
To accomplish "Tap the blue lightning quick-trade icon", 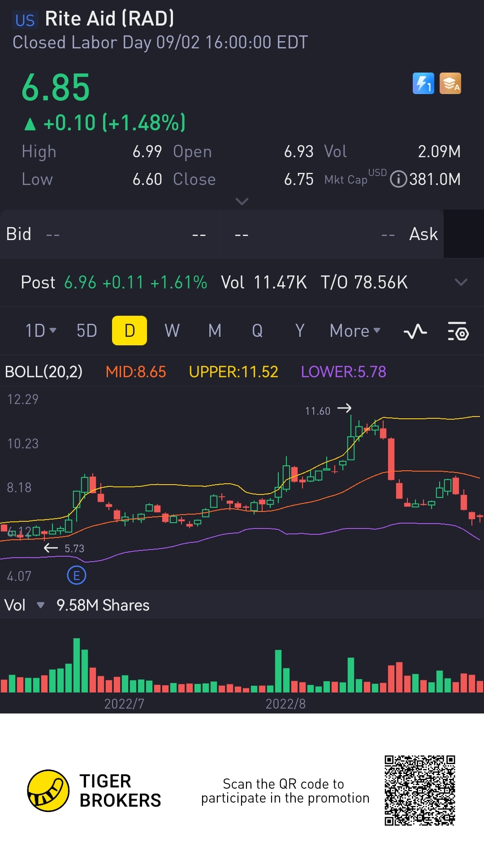I will click(x=423, y=83).
